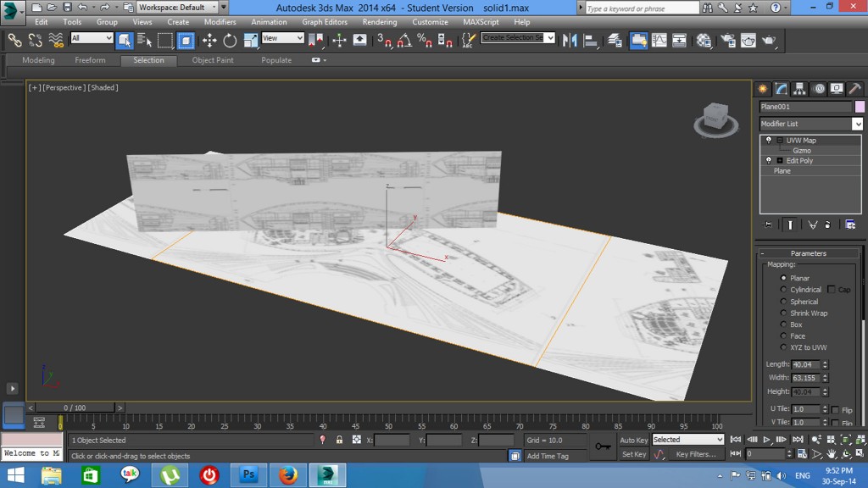Click the ViewCube in the viewport
The height and width of the screenshot is (488, 868).
click(715, 119)
